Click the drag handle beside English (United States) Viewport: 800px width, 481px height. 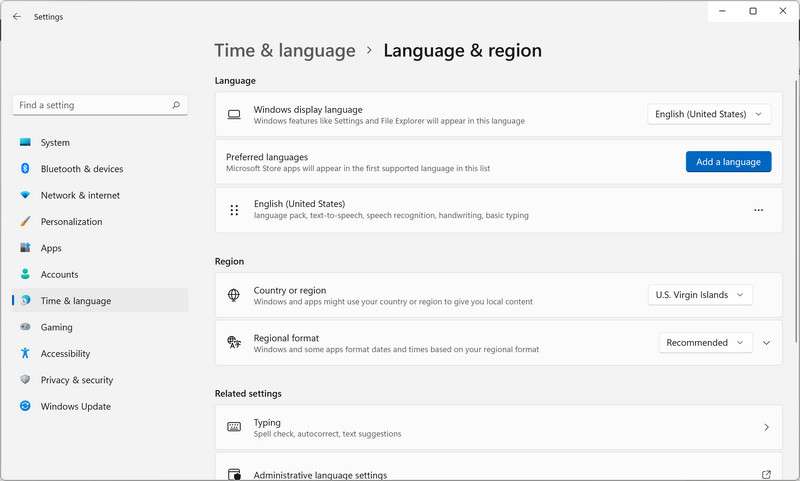(234, 210)
